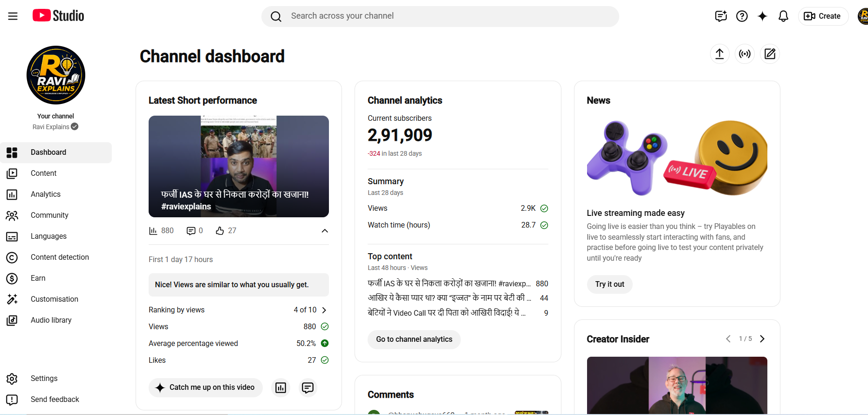The height and width of the screenshot is (415, 868).
Task: Click the current subscribers count 2,91,909
Action: [x=400, y=135]
